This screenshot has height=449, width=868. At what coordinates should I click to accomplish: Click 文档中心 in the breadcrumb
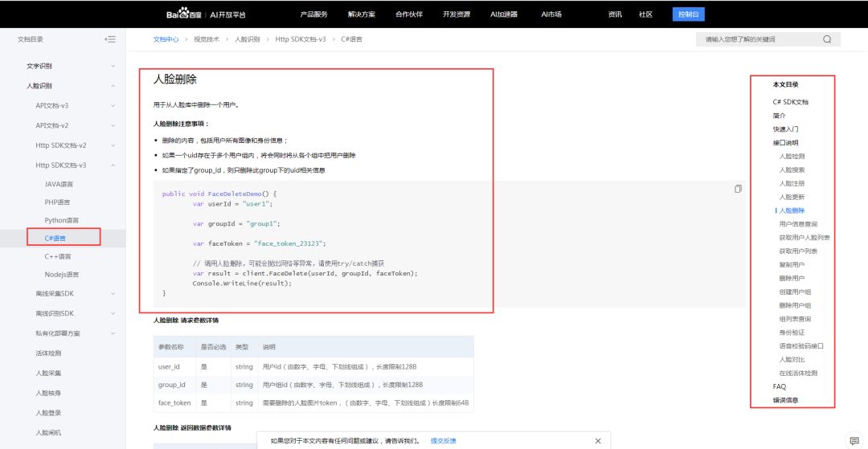tap(166, 39)
